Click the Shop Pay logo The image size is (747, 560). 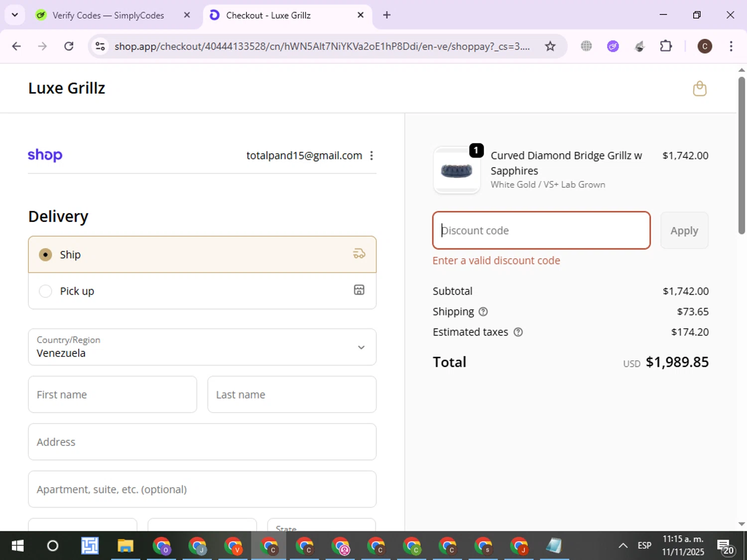click(45, 155)
